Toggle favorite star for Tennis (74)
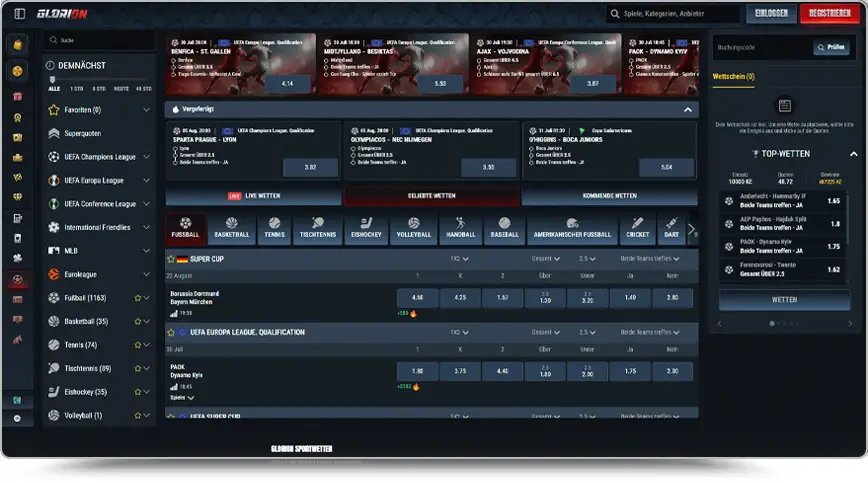The image size is (868, 483). pyautogui.click(x=138, y=345)
